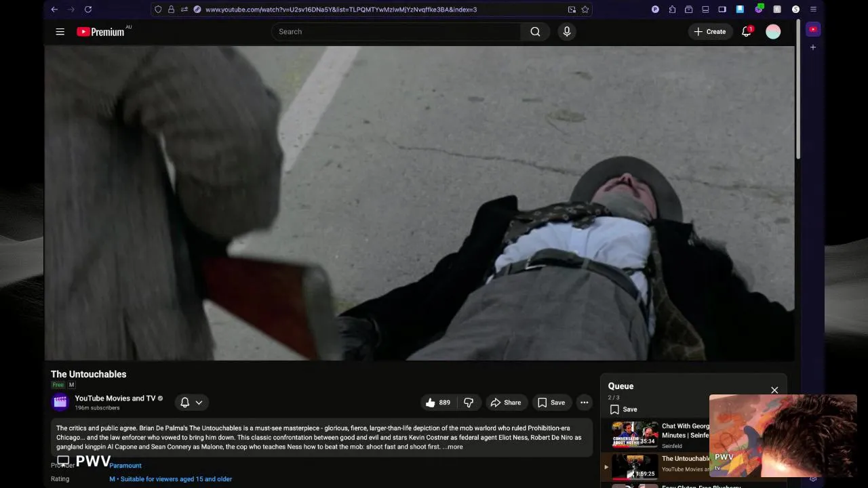
Task: Start voice search with microphone
Action: 567,32
